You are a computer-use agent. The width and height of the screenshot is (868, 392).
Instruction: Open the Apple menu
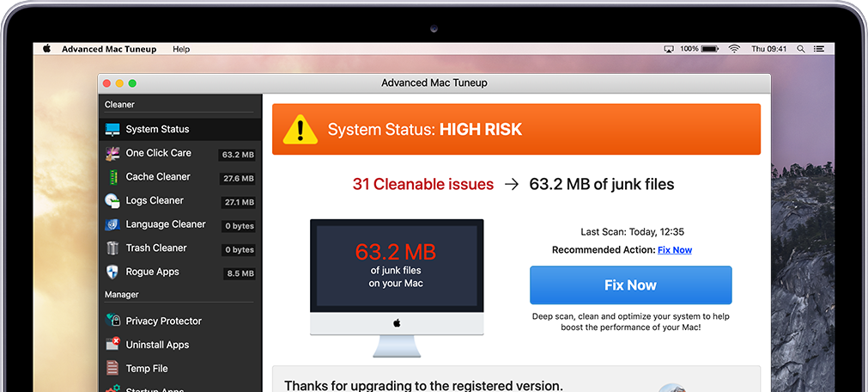(x=46, y=49)
